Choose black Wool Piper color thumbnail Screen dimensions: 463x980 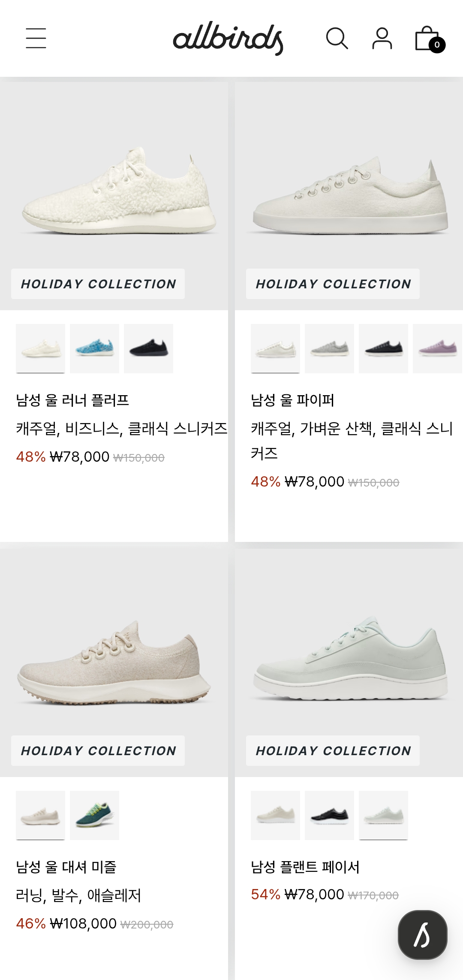[x=383, y=348]
